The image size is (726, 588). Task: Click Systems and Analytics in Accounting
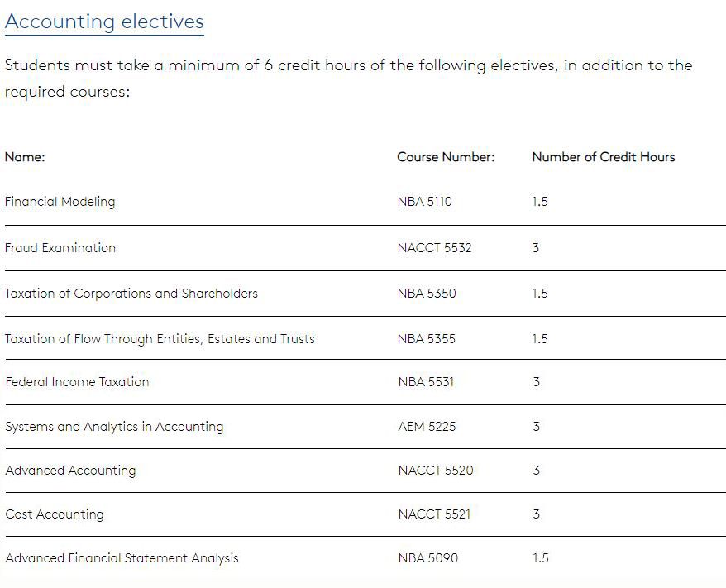point(114,427)
